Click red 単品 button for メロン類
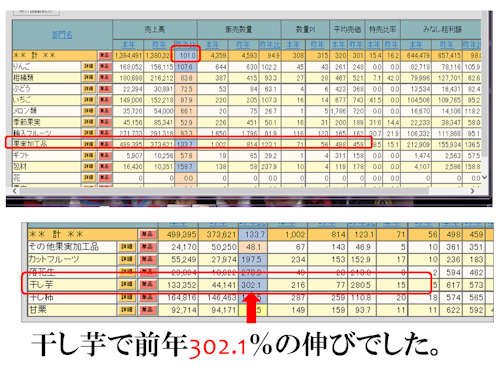This screenshot has width=500, height=375. (105, 111)
